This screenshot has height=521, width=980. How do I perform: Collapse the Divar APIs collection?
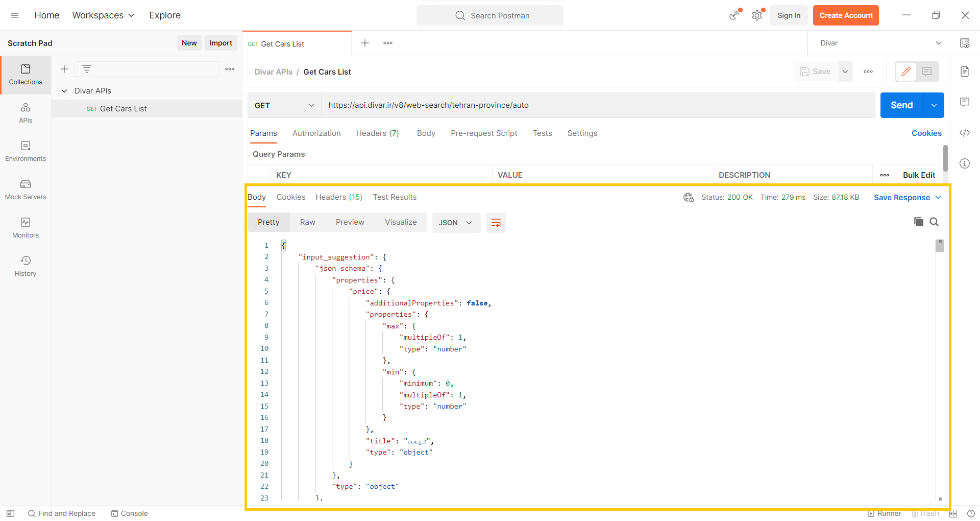pyautogui.click(x=64, y=91)
